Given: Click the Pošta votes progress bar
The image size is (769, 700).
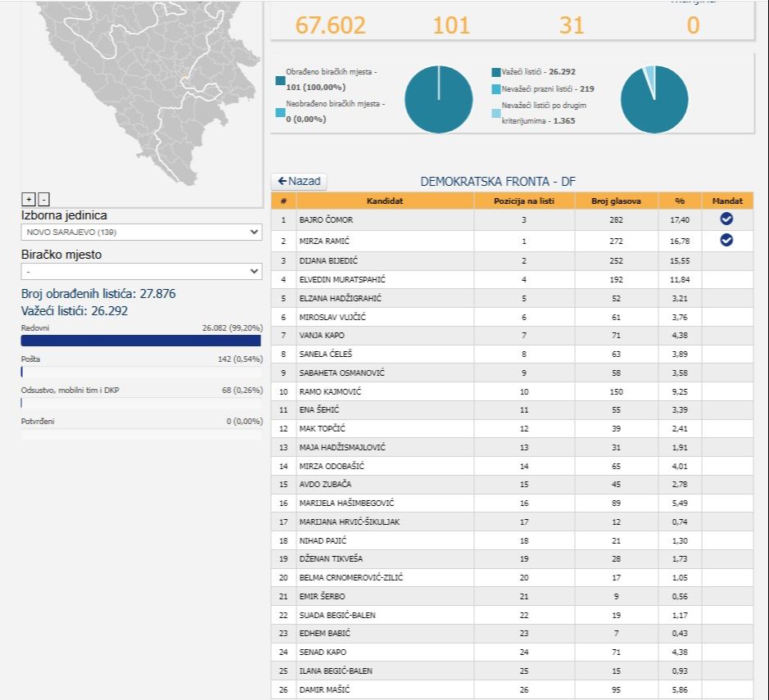Looking at the screenshot, I should (141, 372).
